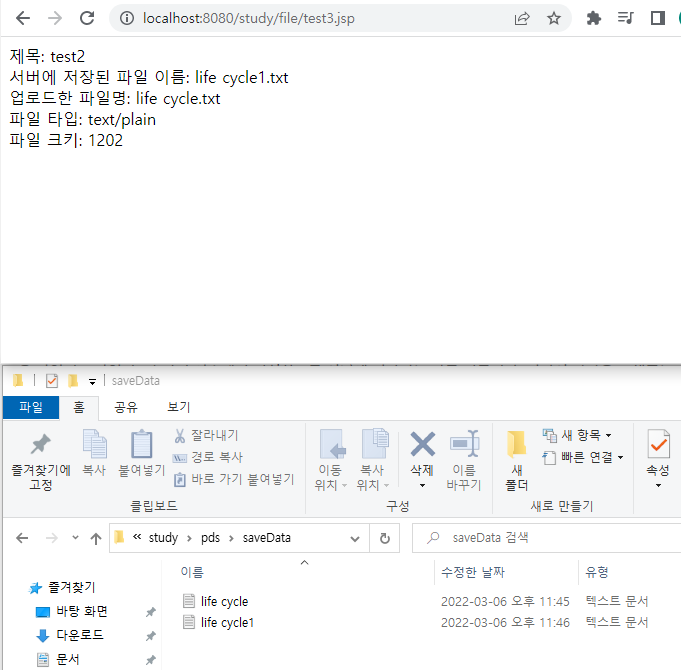Click 바로 가기 붙여넣기 command
The image size is (681, 670).
point(234,479)
